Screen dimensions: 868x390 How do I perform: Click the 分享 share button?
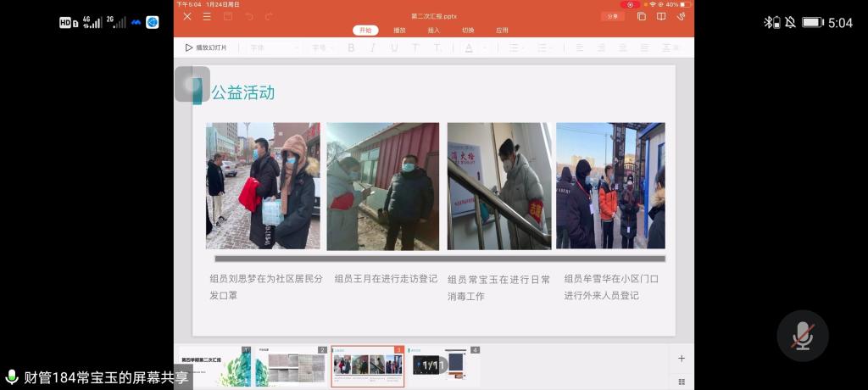[612, 17]
